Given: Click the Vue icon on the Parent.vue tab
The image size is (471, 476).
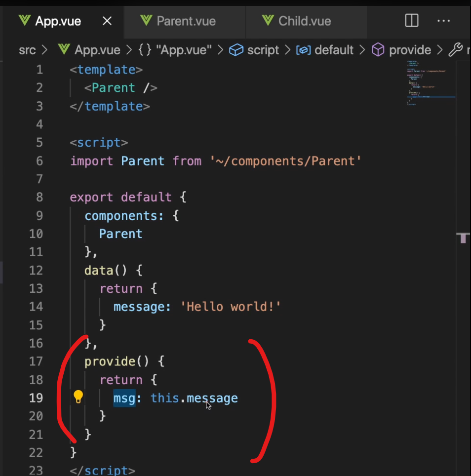Looking at the screenshot, I should (x=146, y=21).
